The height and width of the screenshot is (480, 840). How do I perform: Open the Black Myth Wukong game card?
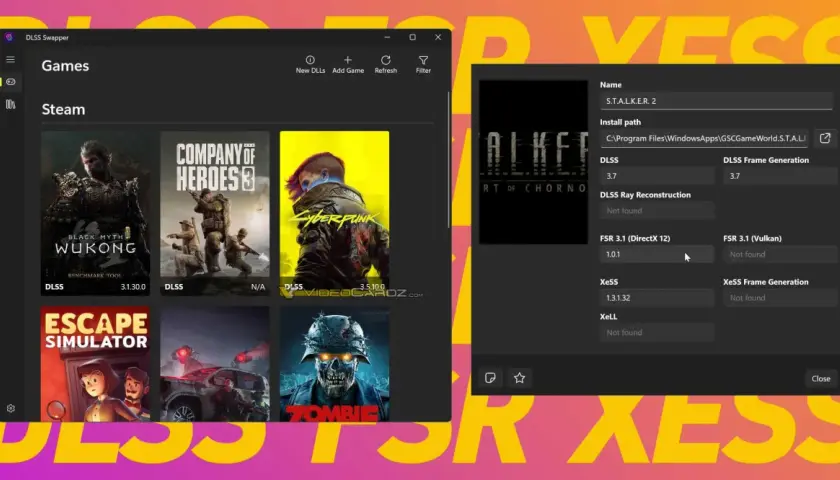(x=95, y=213)
